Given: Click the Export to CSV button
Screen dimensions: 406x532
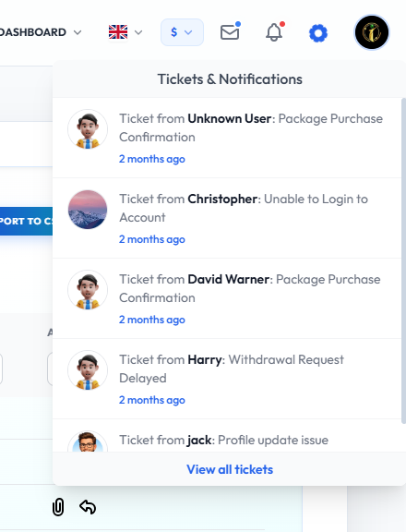Looking at the screenshot, I should [26, 221].
